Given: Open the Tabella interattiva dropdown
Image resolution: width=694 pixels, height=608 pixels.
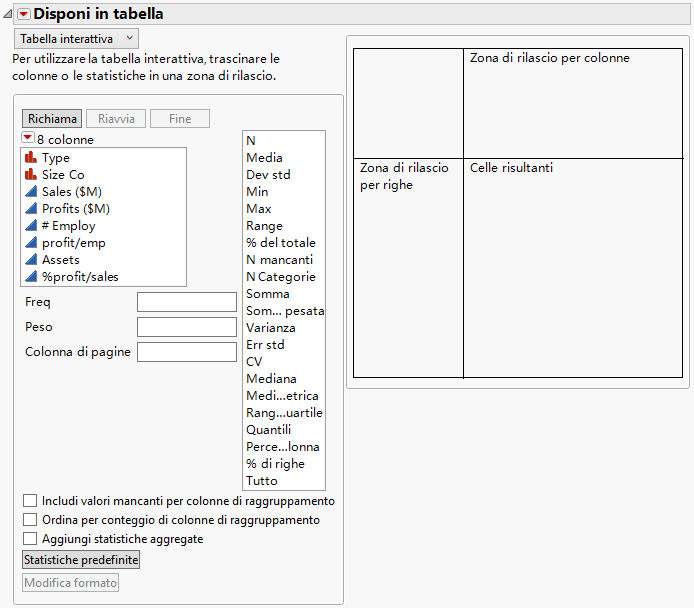Looking at the screenshot, I should [x=77, y=39].
